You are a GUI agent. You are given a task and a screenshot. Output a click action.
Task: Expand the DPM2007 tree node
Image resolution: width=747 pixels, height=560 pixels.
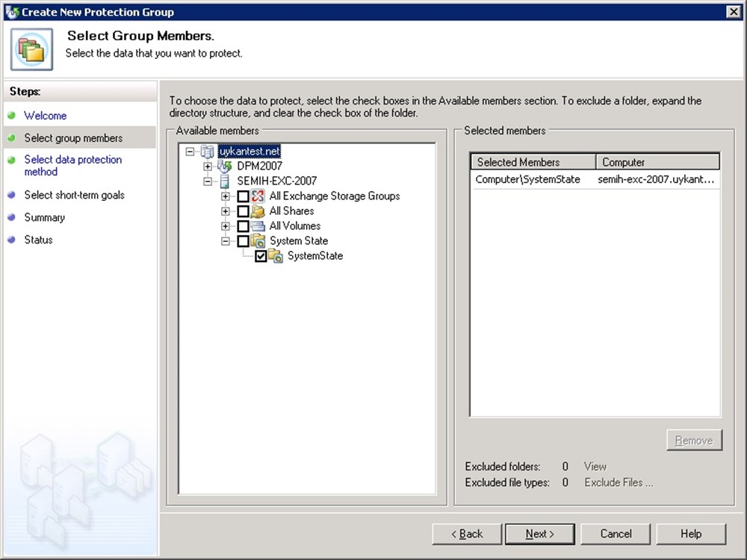[x=208, y=166]
